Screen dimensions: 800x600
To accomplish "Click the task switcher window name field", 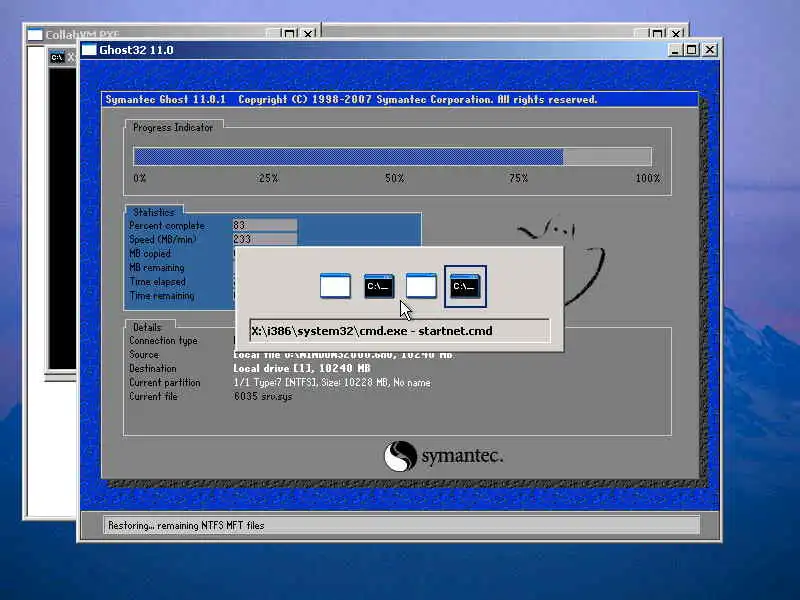I will click(399, 331).
